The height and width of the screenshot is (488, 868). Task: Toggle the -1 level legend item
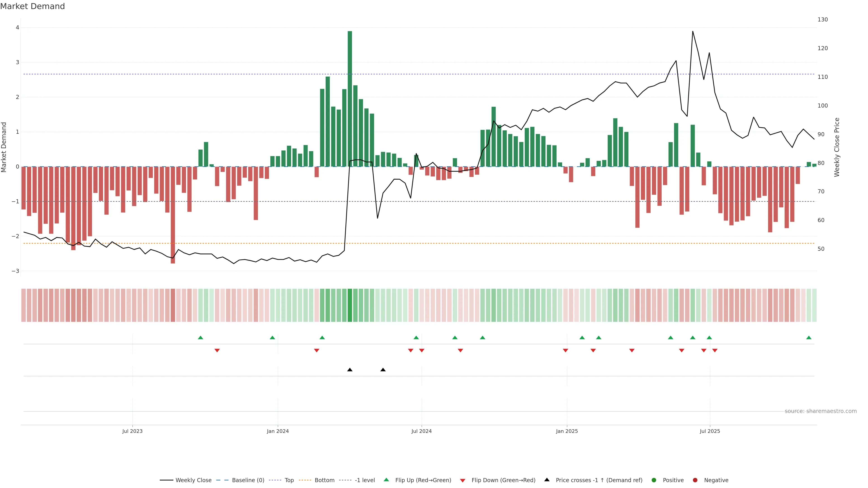click(365, 480)
